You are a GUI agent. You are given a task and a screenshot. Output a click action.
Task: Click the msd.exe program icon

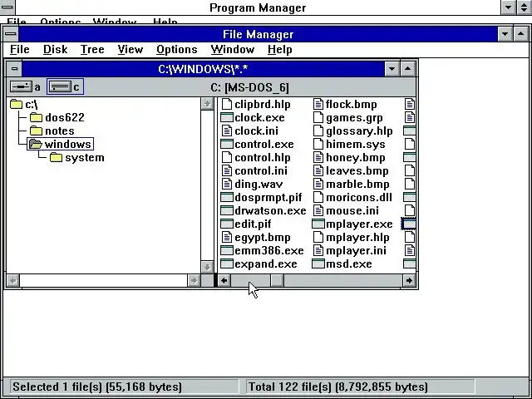[x=318, y=264]
